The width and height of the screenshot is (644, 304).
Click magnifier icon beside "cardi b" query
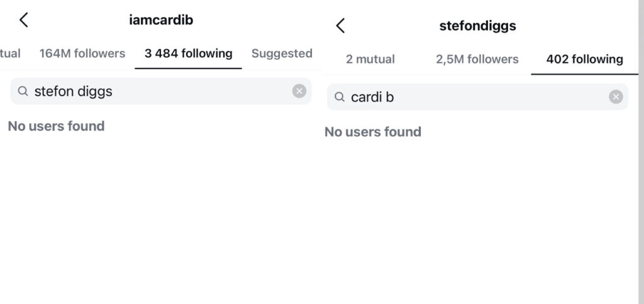(340, 97)
